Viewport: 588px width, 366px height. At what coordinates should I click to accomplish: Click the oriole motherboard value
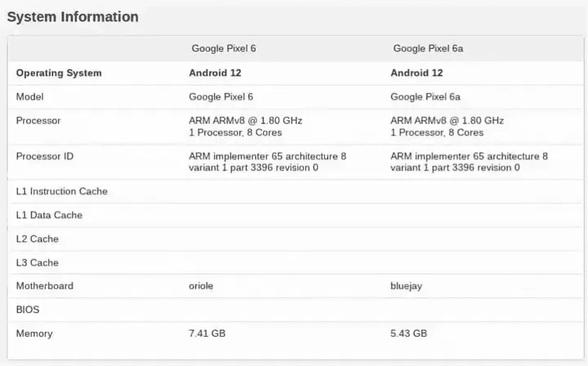point(201,286)
